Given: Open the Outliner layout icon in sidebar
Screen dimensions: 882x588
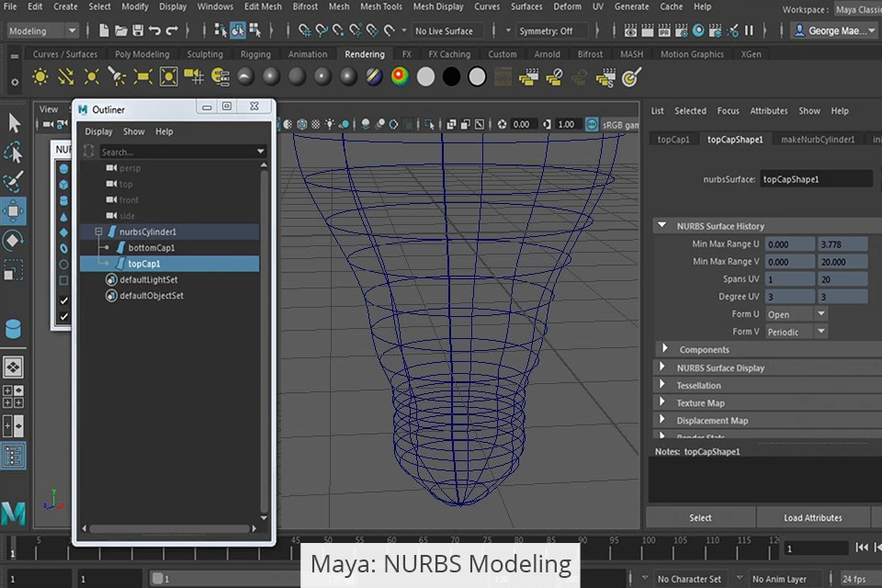Looking at the screenshot, I should point(14,456).
